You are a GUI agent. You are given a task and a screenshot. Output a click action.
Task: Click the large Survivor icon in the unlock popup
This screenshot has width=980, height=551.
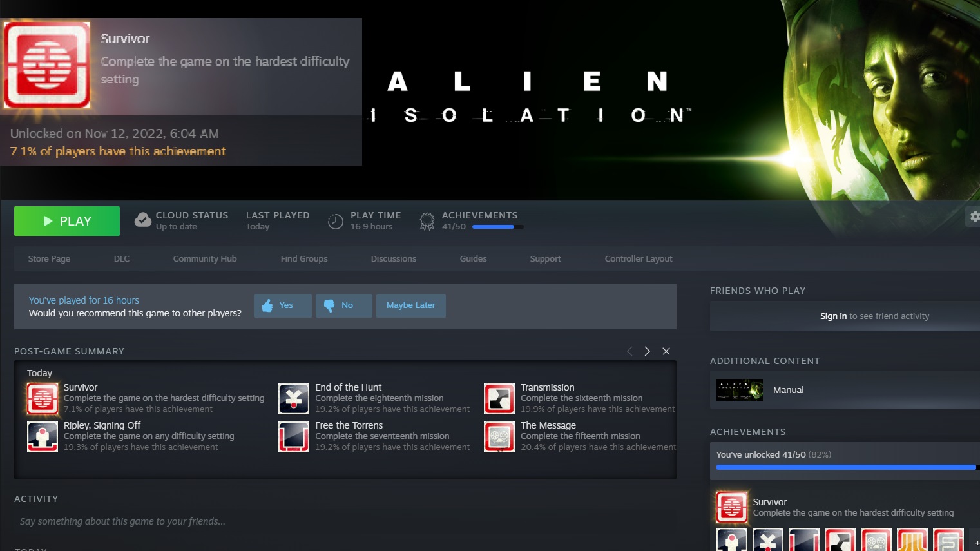tap(46, 64)
